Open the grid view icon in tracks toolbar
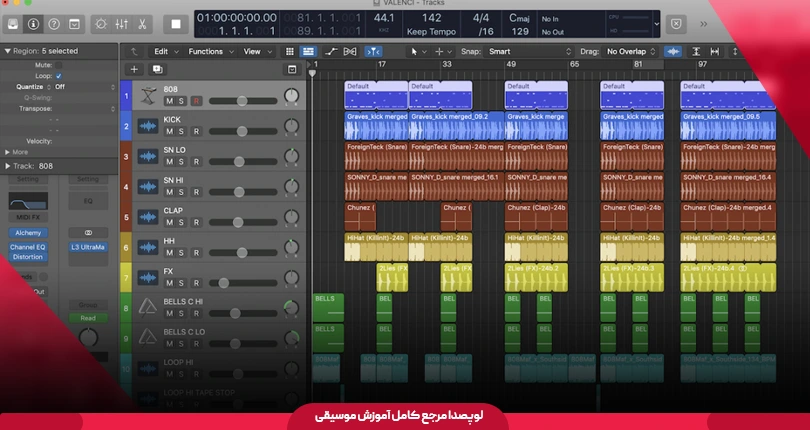The width and height of the screenshot is (810, 430). point(290,51)
